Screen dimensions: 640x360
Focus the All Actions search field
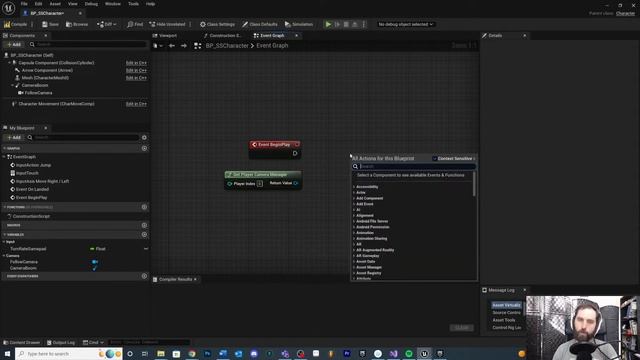(x=414, y=167)
